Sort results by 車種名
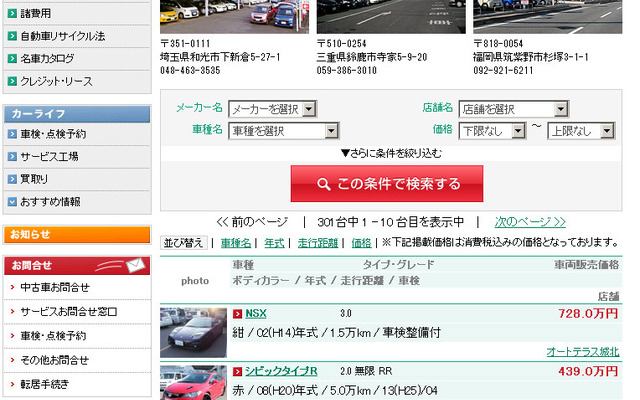Image resolution: width=640 pixels, height=400 pixels. [x=236, y=243]
